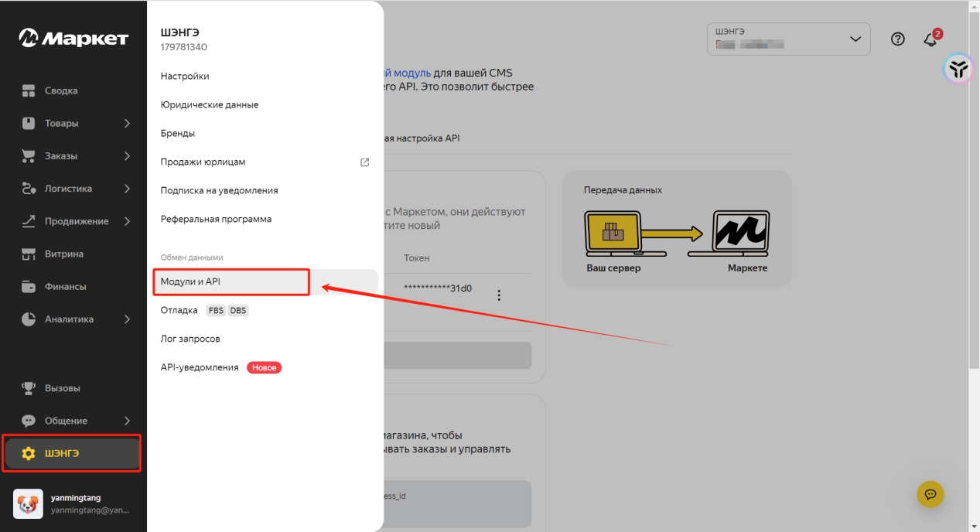
Task: Click the Вызовы trophy icon
Action: [x=29, y=388]
